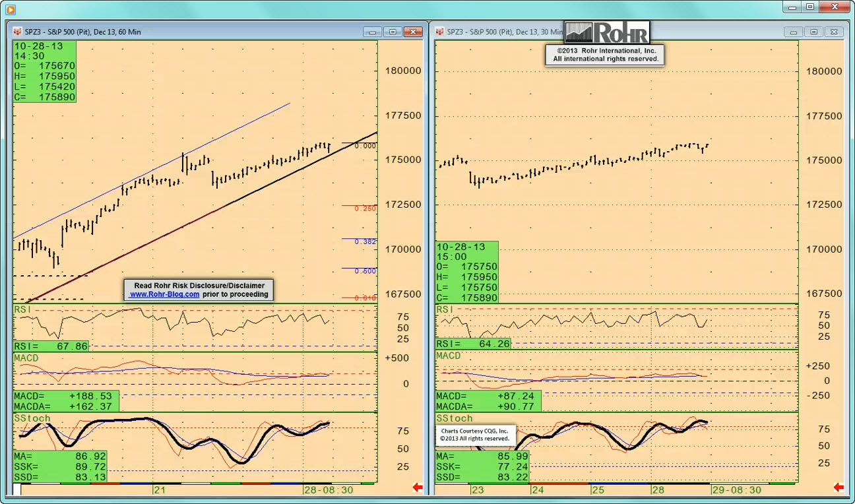855x504 pixels.
Task: Click the 0.382 Fibonacci retracement level
Action: pos(365,241)
